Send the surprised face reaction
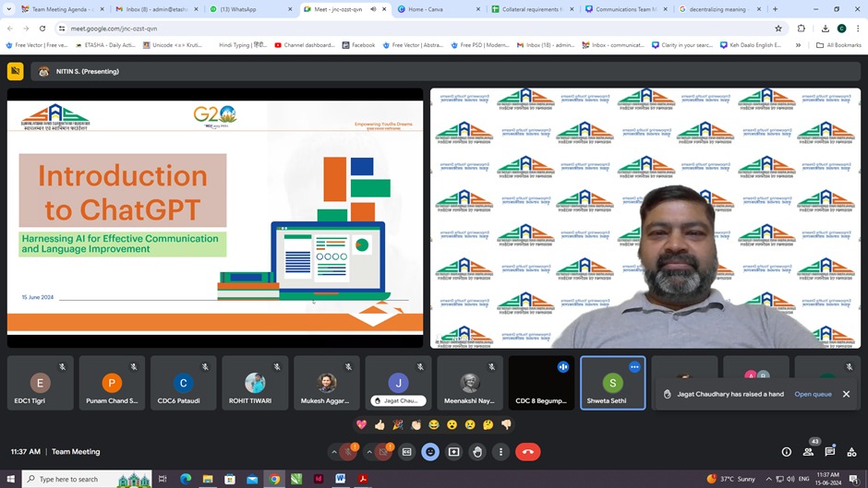The image size is (868, 488). click(452, 424)
